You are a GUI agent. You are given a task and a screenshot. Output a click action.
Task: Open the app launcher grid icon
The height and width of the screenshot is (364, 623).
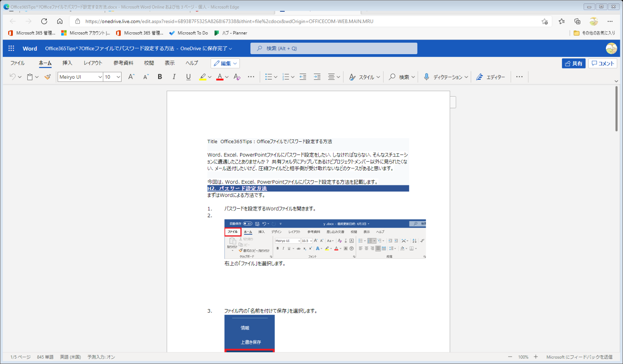[11, 48]
